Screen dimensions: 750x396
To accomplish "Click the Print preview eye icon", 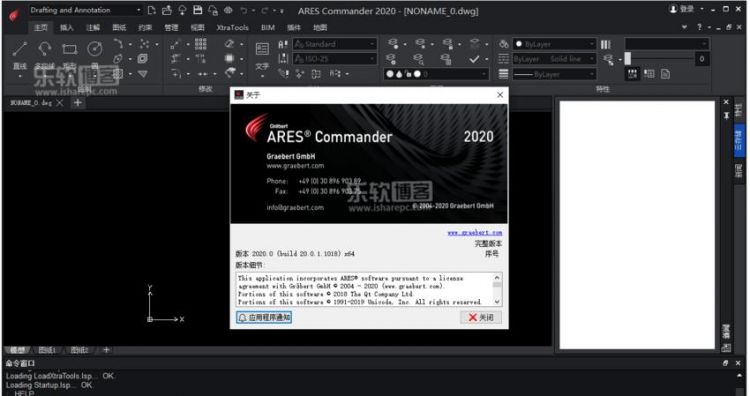I will click(229, 10).
